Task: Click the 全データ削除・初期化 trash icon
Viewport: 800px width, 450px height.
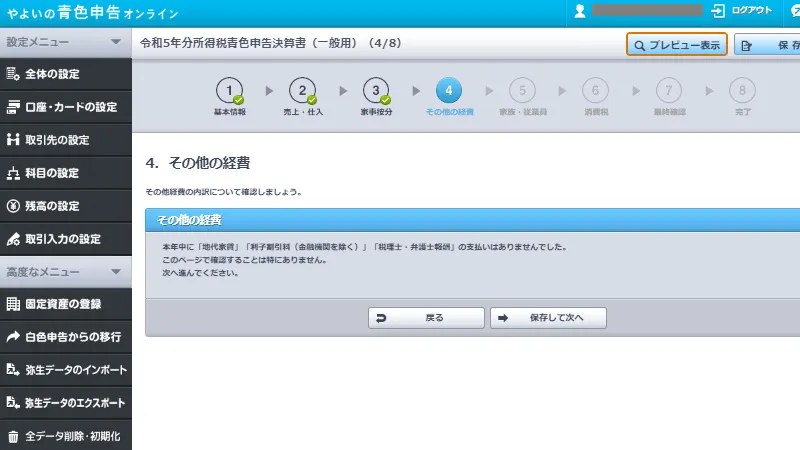Action: pos(13,436)
